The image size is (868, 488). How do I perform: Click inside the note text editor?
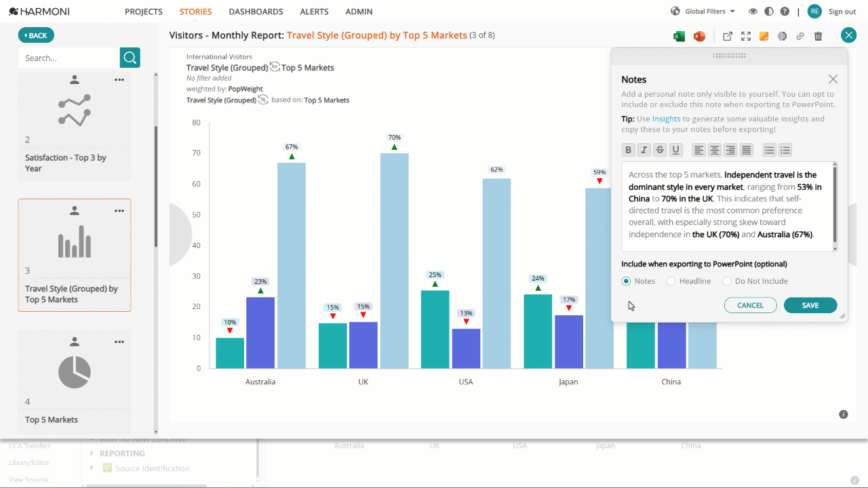[727, 206]
